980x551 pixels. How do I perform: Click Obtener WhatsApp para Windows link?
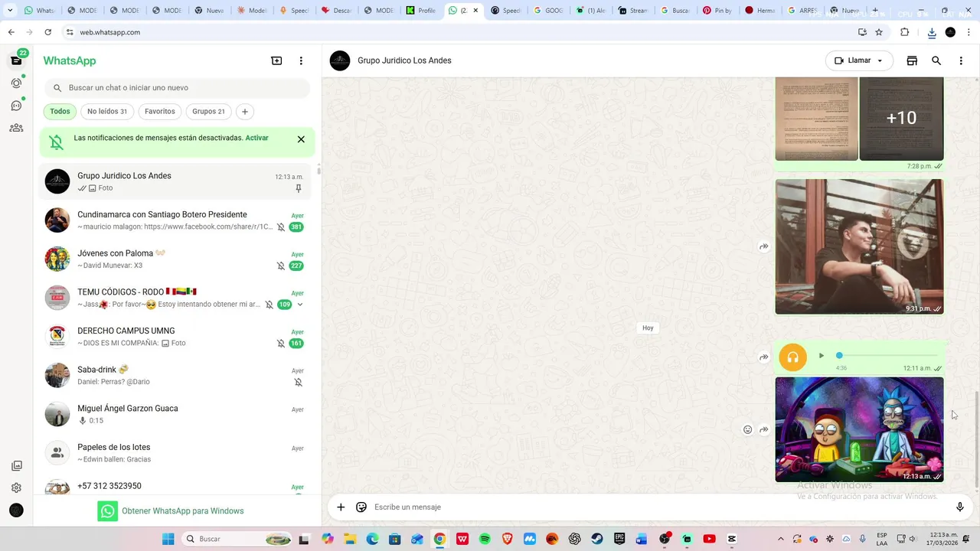pos(171,511)
